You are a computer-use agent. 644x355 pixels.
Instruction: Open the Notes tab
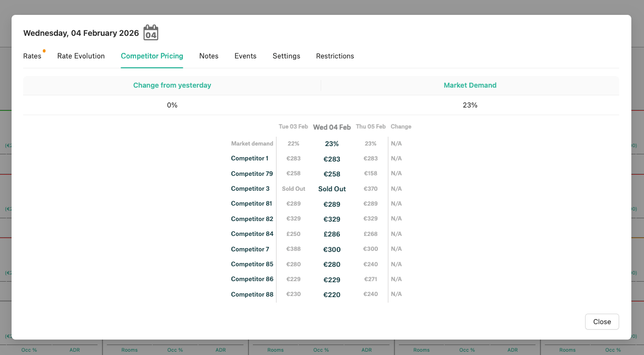click(x=209, y=56)
